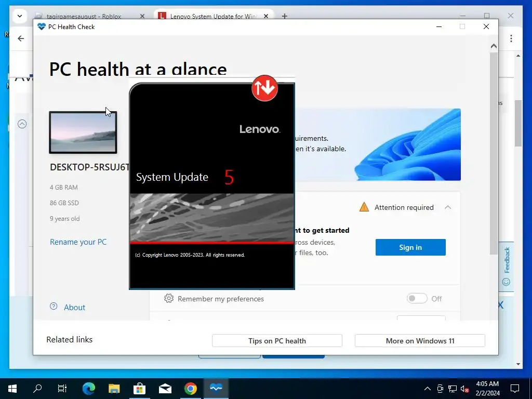Click the muted volume icon in system tray
532x399 pixels.
tap(465, 389)
